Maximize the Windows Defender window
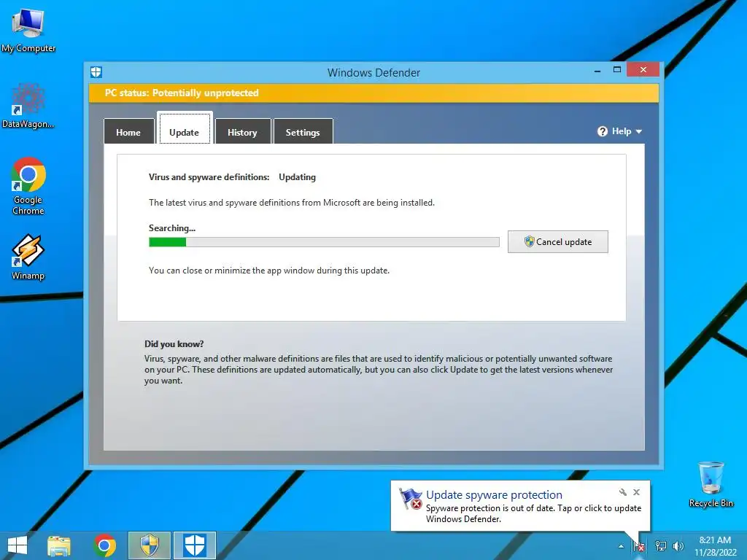Viewport: 747px width, 560px height. [617, 69]
